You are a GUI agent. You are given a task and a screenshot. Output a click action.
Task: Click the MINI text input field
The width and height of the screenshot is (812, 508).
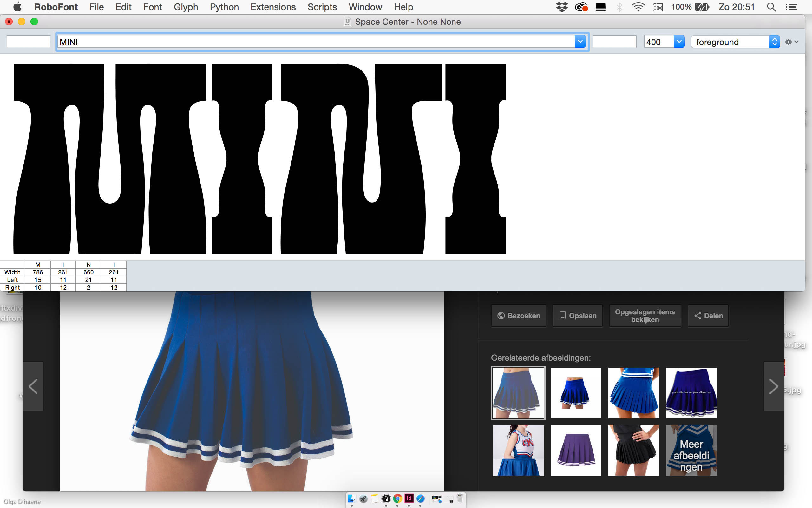316,42
